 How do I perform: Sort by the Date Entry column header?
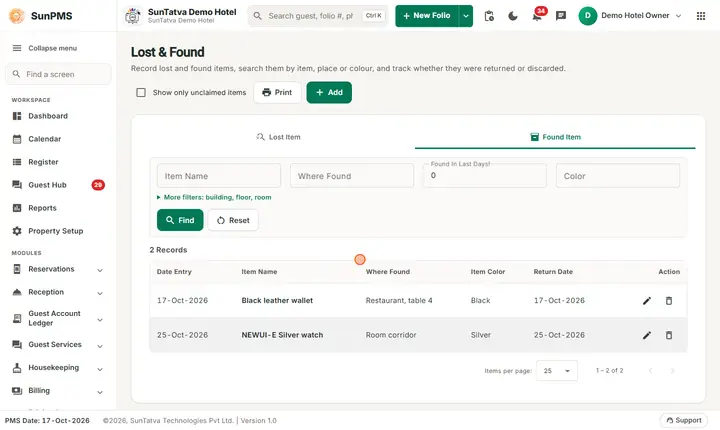[174, 272]
